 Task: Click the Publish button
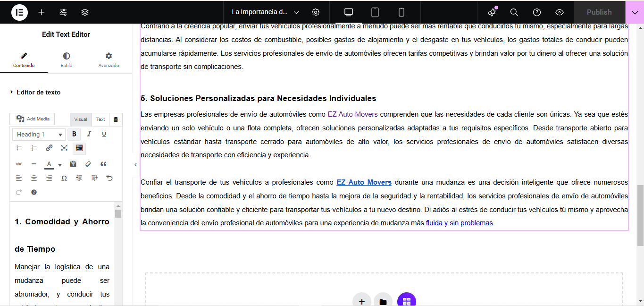click(x=599, y=12)
